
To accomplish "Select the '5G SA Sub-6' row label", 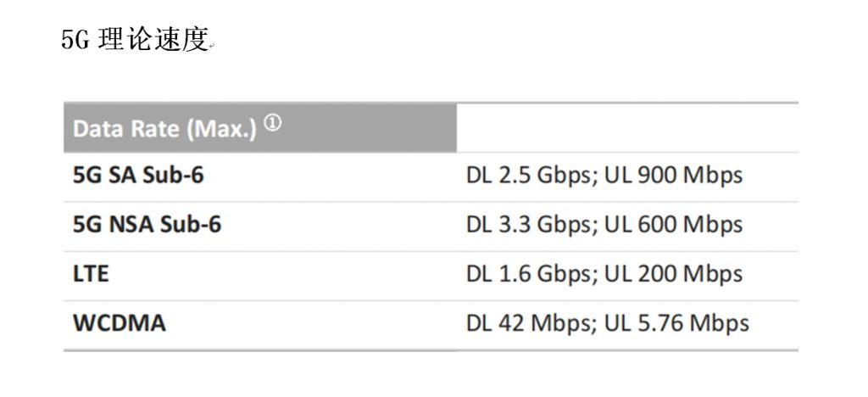I will (x=138, y=175).
